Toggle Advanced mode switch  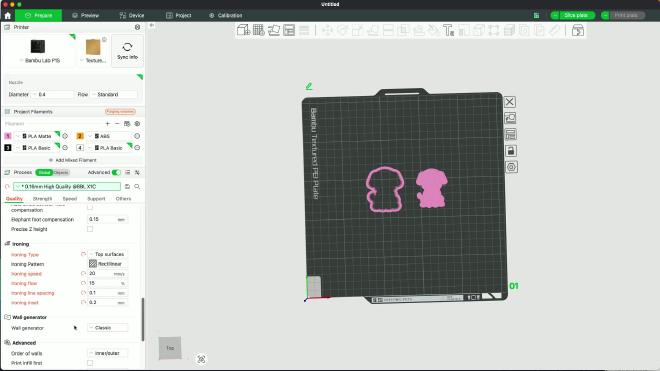[116, 172]
